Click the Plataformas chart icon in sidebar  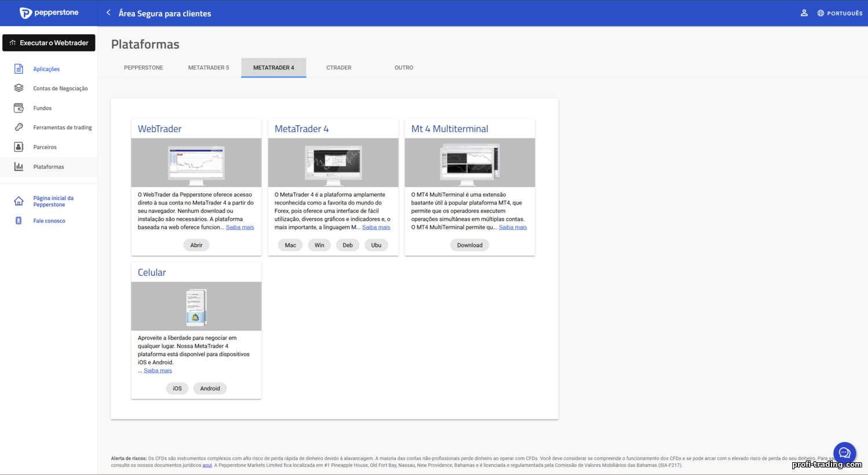tap(19, 167)
